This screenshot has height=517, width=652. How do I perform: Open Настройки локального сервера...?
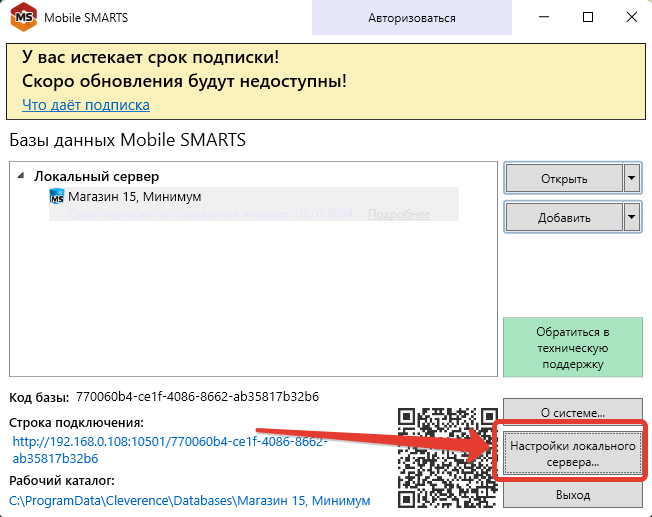point(566,453)
